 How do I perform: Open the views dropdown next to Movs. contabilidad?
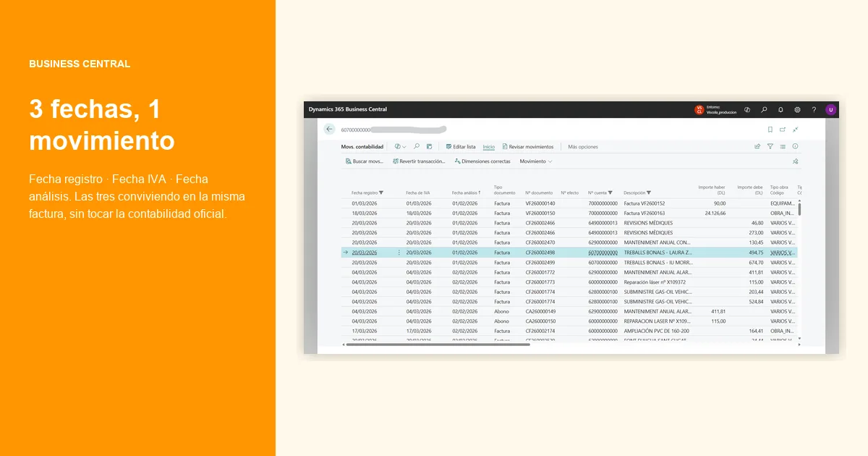[400, 147]
